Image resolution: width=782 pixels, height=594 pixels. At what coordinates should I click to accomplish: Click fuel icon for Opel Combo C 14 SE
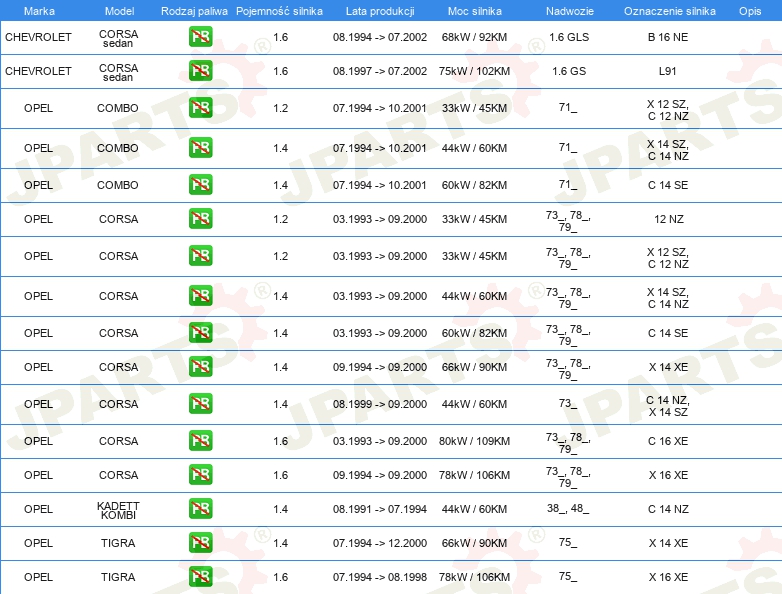(200, 185)
